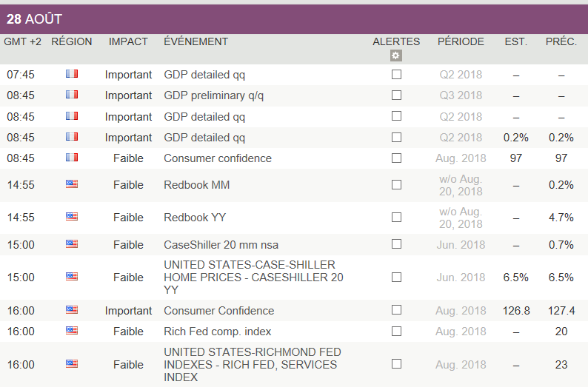
Task: Open the Redbook YY event
Action: [x=195, y=218]
